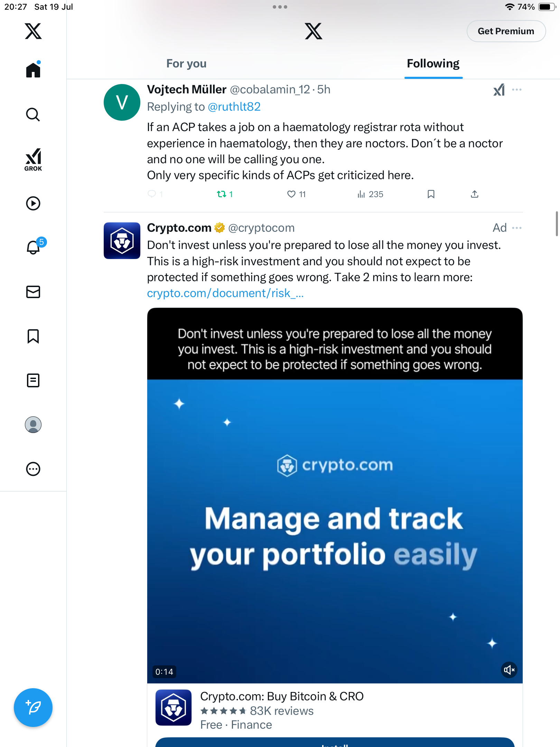Open direct messages envelope icon
Screen dimensions: 560x747
click(x=33, y=292)
